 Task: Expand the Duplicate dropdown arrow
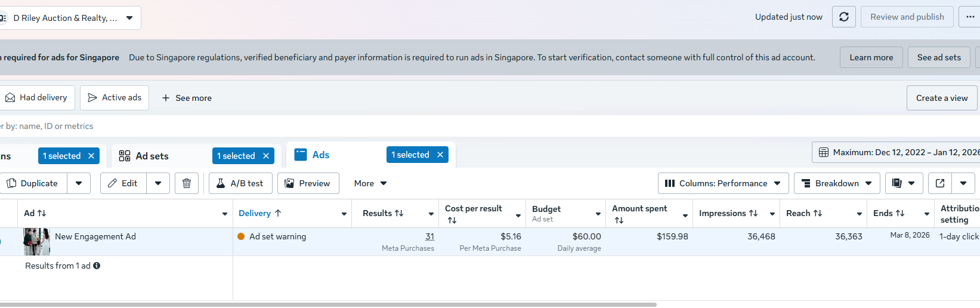[79, 183]
